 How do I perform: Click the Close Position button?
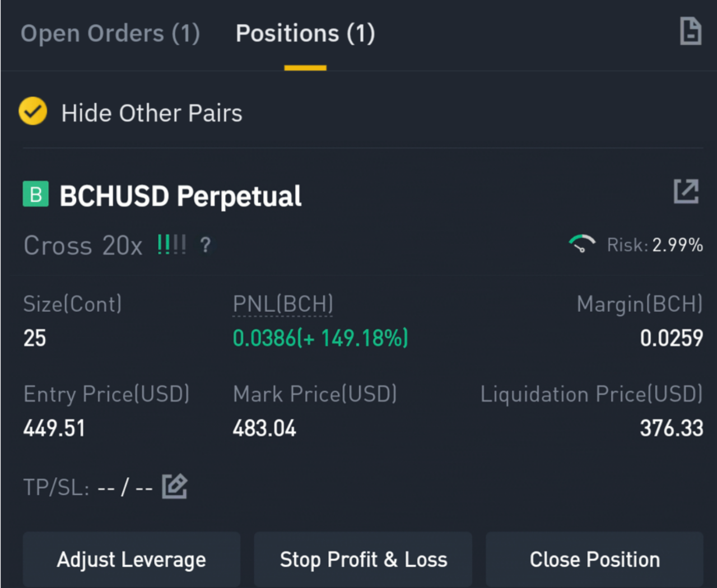click(x=594, y=559)
